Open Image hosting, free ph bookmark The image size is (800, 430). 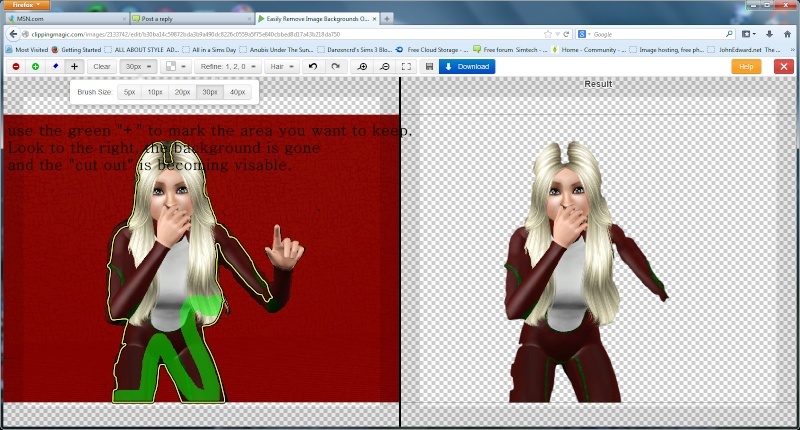click(666, 49)
